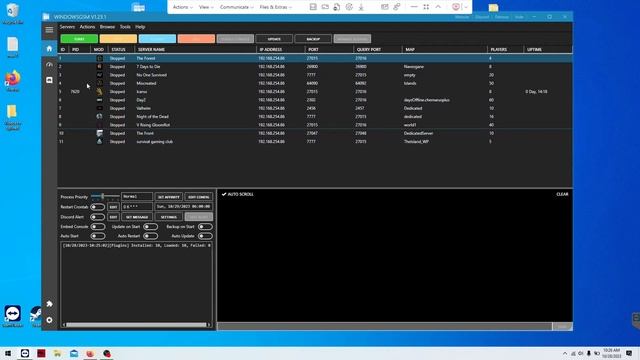Open the Mail app from the taskbar

click(x=74, y=353)
